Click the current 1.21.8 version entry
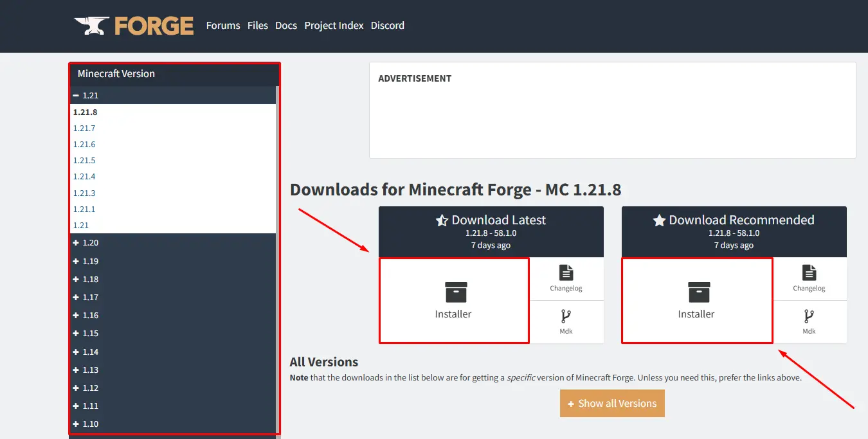The image size is (868, 439). tap(85, 112)
